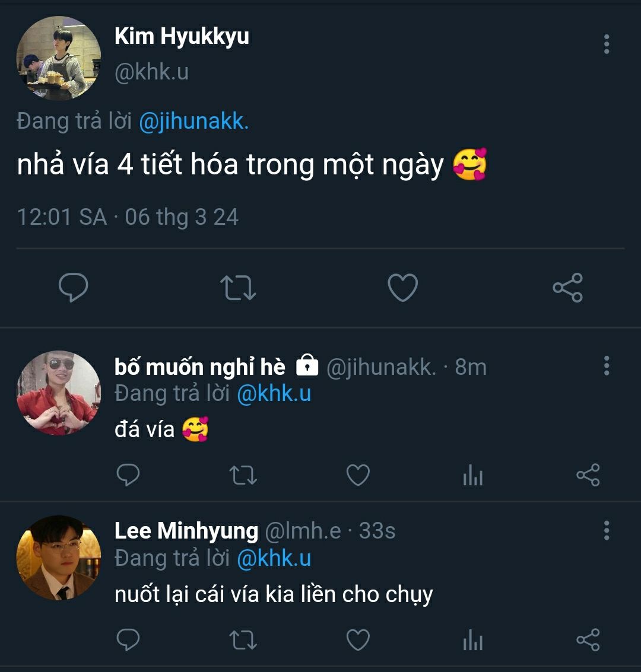Open the @jihunakk. mention link in main tweet
641x672 pixels.
[193, 121]
